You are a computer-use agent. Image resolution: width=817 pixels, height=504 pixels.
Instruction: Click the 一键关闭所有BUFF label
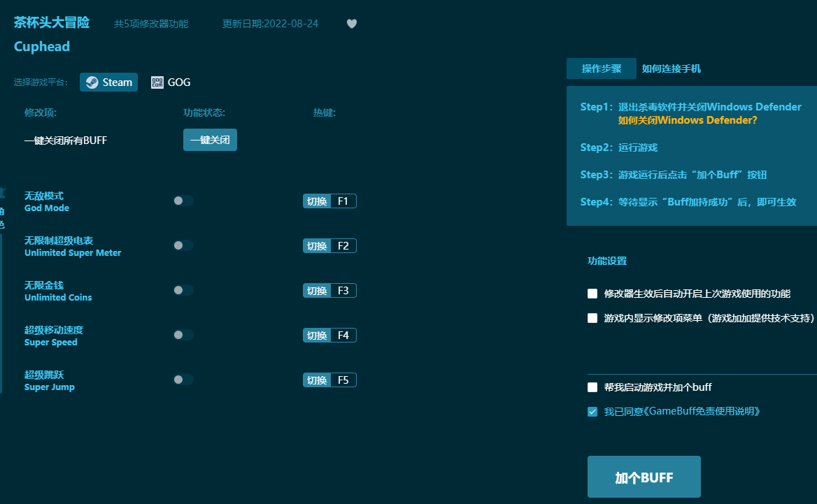coord(66,141)
